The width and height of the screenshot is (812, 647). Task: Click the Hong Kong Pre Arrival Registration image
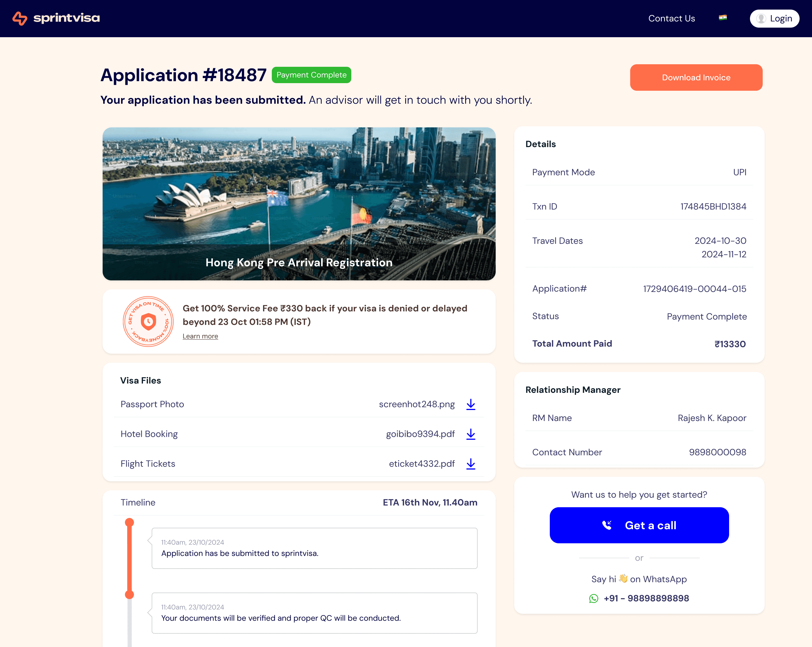pos(299,204)
